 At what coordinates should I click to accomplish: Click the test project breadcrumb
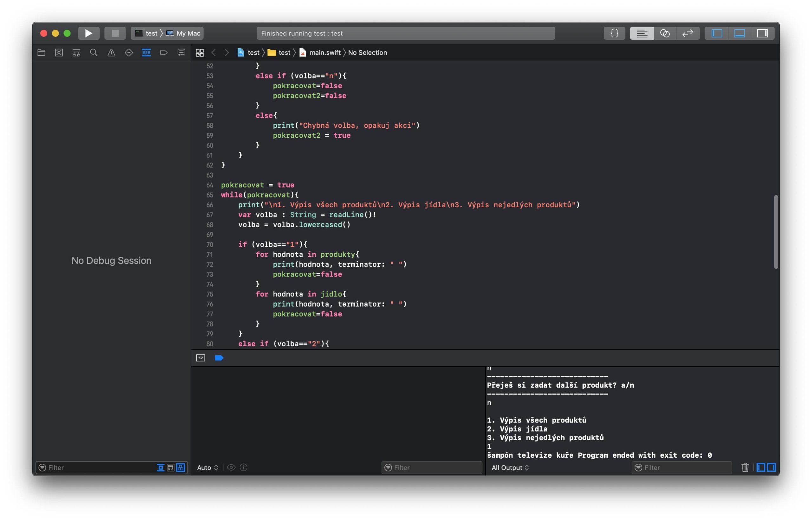coord(249,52)
